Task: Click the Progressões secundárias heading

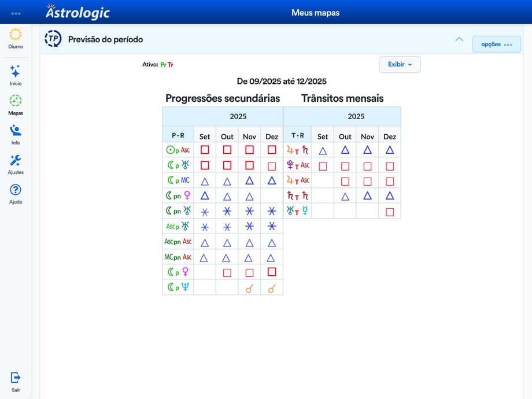Action: [223, 98]
